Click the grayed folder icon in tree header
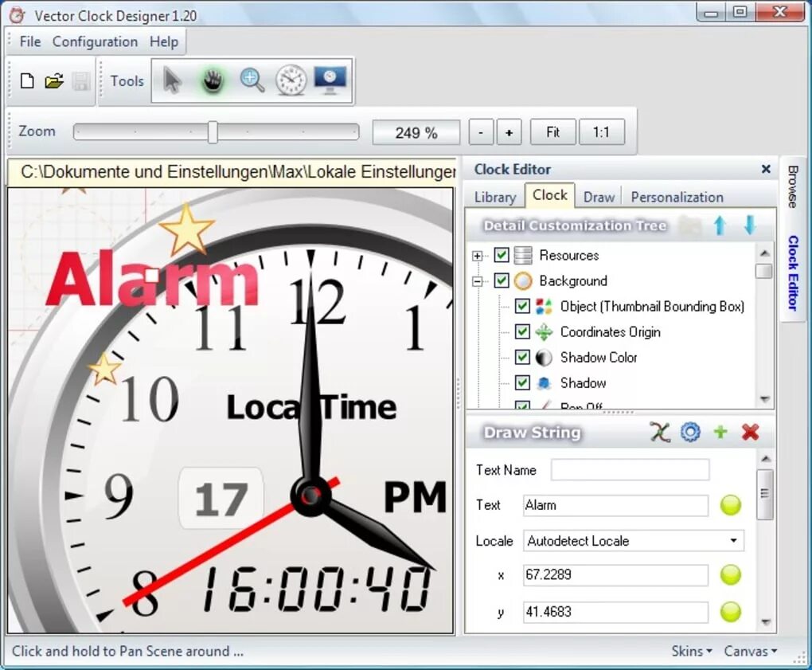 tap(689, 226)
